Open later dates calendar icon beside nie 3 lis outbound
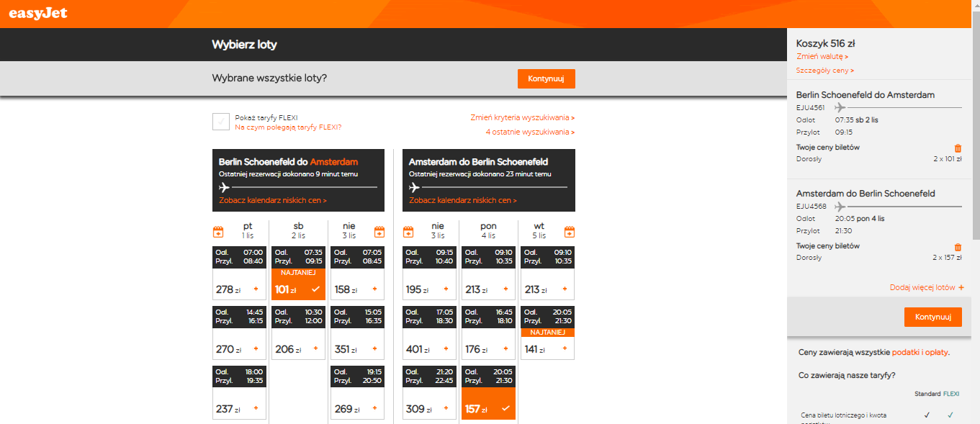The height and width of the screenshot is (424, 980). click(x=379, y=232)
